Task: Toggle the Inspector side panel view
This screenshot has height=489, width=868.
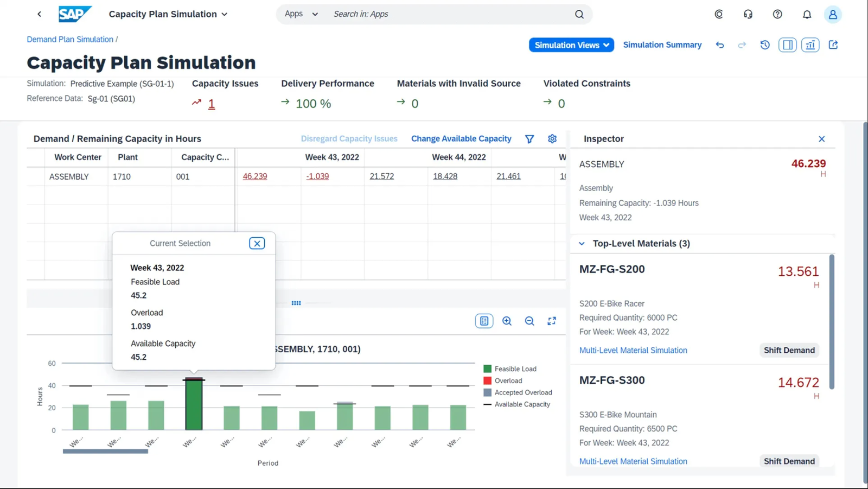Action: 787,45
